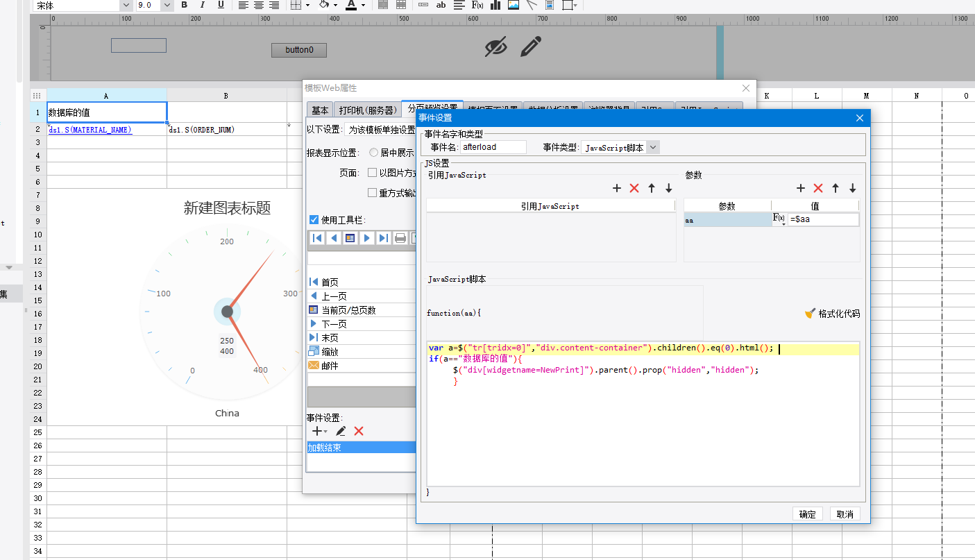This screenshot has height=560, width=975.
Task: Click the last-page icon in toolbar preview
Action: pyautogui.click(x=383, y=238)
